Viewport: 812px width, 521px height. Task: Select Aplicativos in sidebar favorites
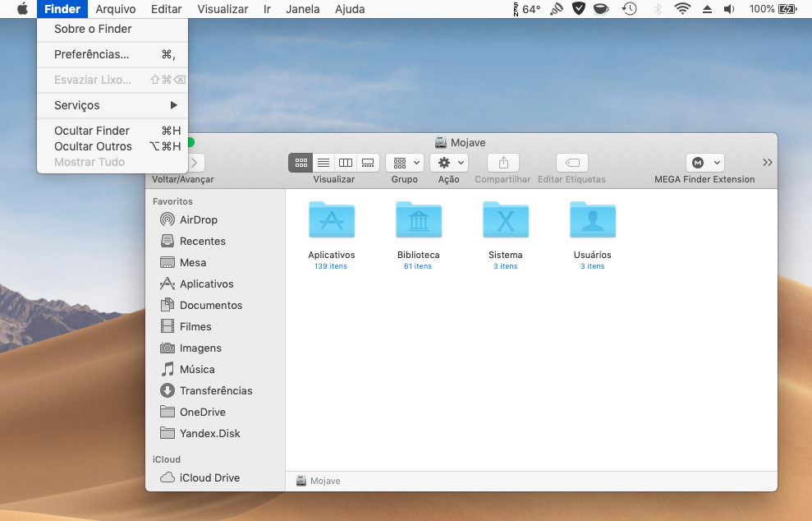[x=215, y=284]
